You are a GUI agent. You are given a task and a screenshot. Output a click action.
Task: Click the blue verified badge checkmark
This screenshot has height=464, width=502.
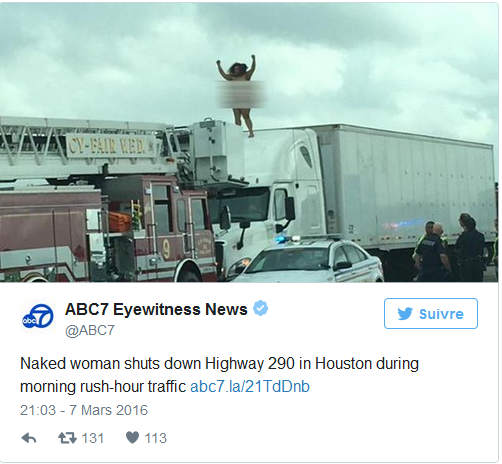coord(261,308)
